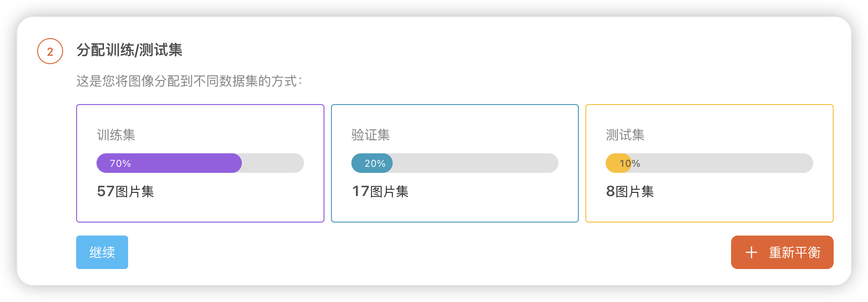Click the 继续 button
Image resolution: width=868 pixels, height=302 pixels.
pyautogui.click(x=102, y=252)
